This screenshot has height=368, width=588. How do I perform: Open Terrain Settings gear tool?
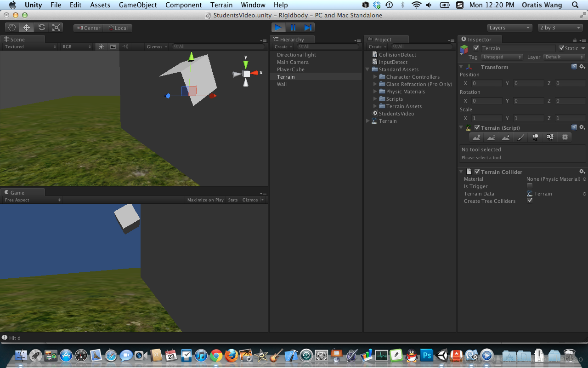coord(565,137)
